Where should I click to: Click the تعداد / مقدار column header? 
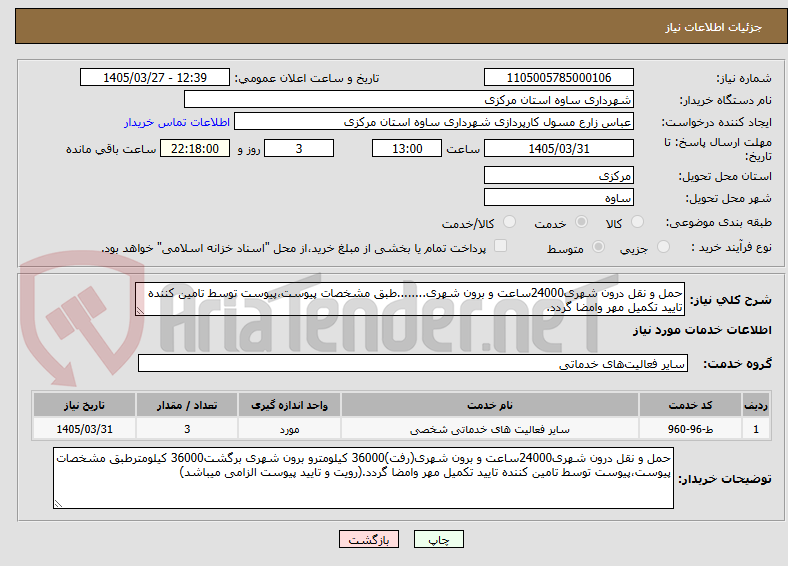pos(187,405)
